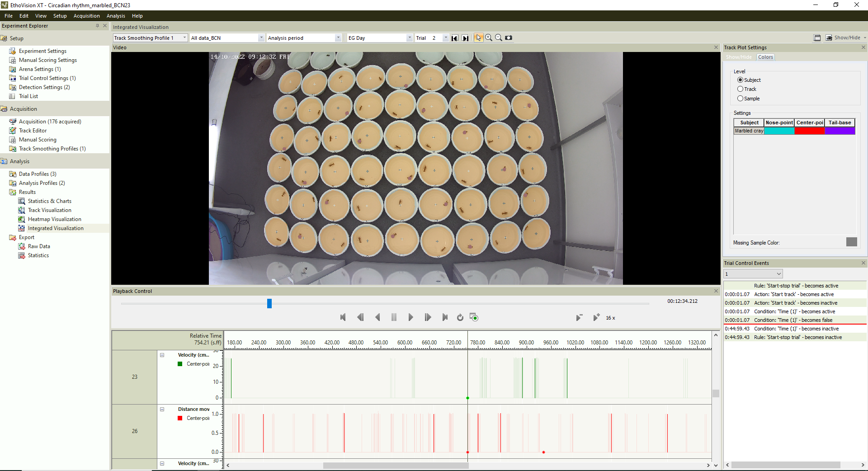Jump to first trial arrow button
The width and height of the screenshot is (868, 471).
(x=455, y=38)
